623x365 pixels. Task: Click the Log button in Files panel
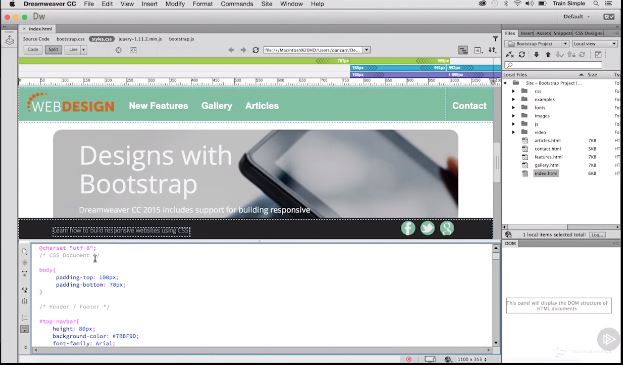[x=597, y=235]
